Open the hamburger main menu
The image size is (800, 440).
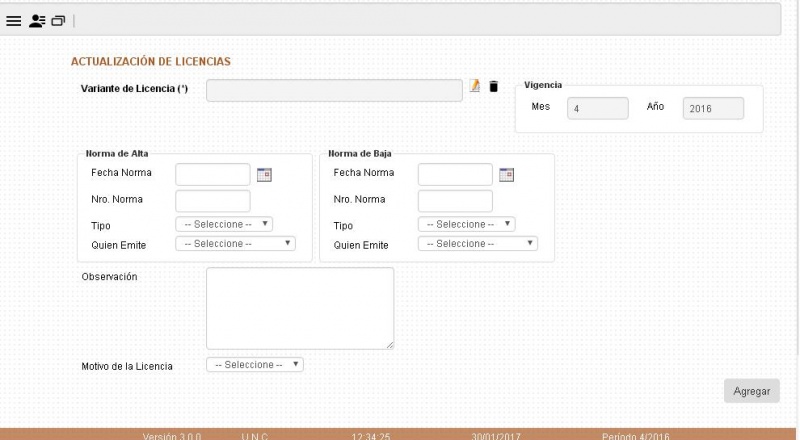point(15,20)
